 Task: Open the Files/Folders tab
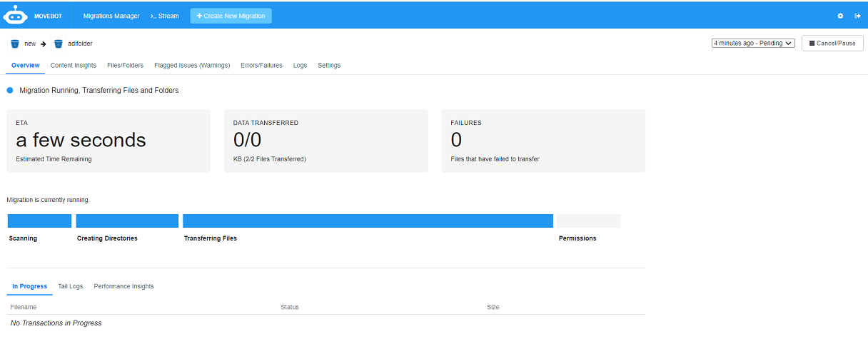[x=125, y=65]
